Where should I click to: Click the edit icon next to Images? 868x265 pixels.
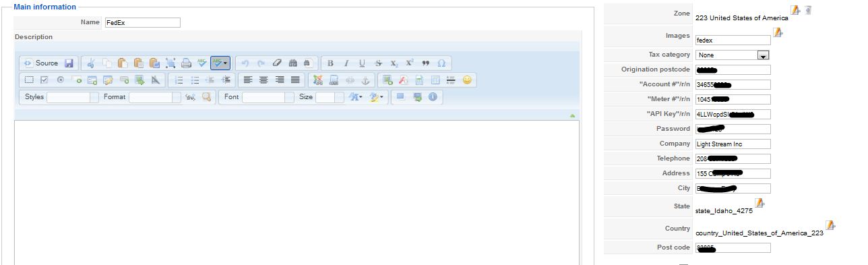click(x=778, y=32)
